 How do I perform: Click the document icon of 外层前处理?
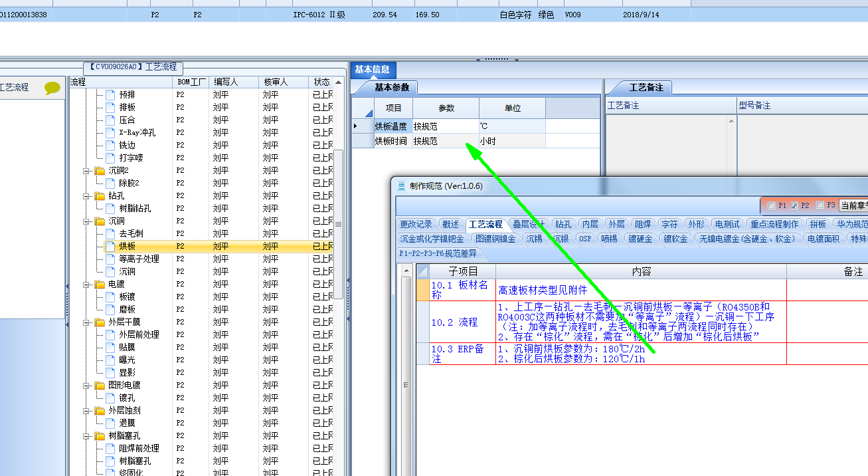pos(110,335)
